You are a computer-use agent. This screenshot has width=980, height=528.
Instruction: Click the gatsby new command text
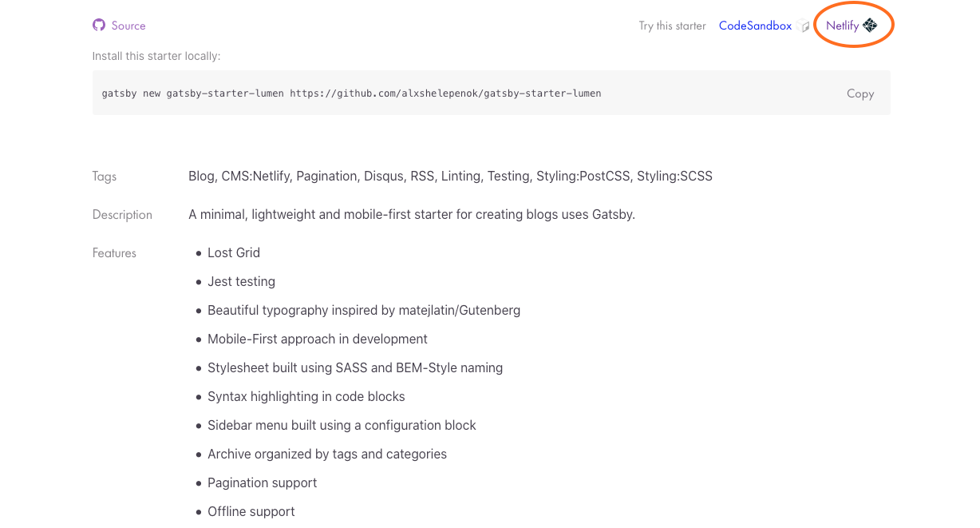pos(352,93)
